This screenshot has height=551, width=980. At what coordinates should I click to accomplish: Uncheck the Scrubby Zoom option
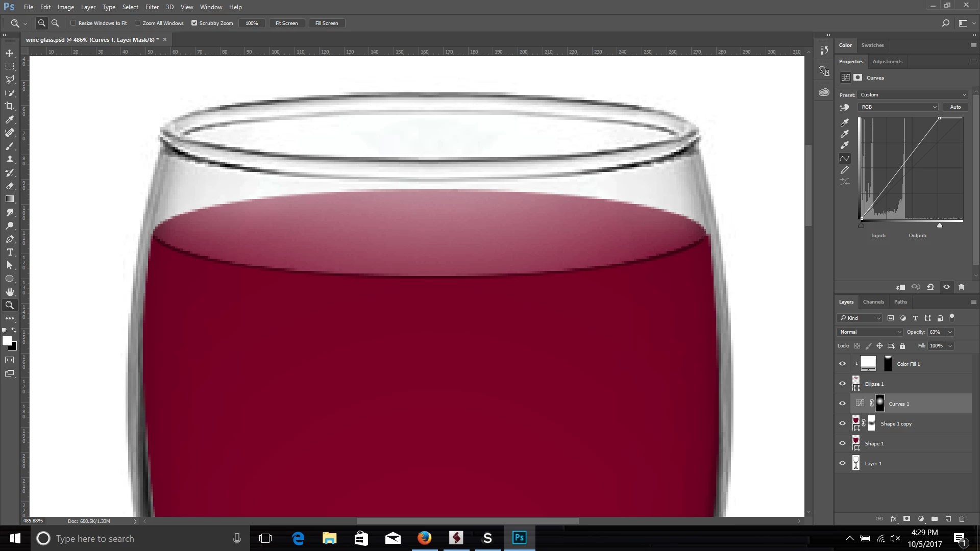[194, 23]
